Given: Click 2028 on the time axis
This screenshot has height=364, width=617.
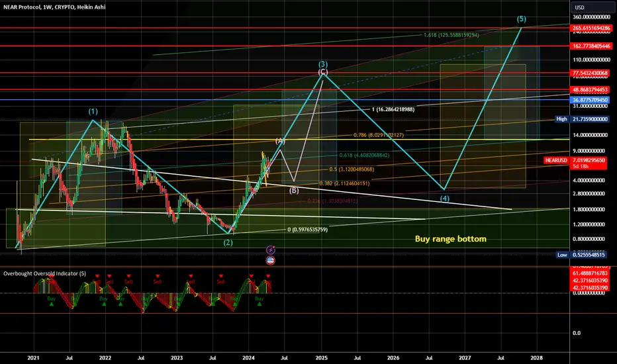Looking at the screenshot, I should coord(536,357).
